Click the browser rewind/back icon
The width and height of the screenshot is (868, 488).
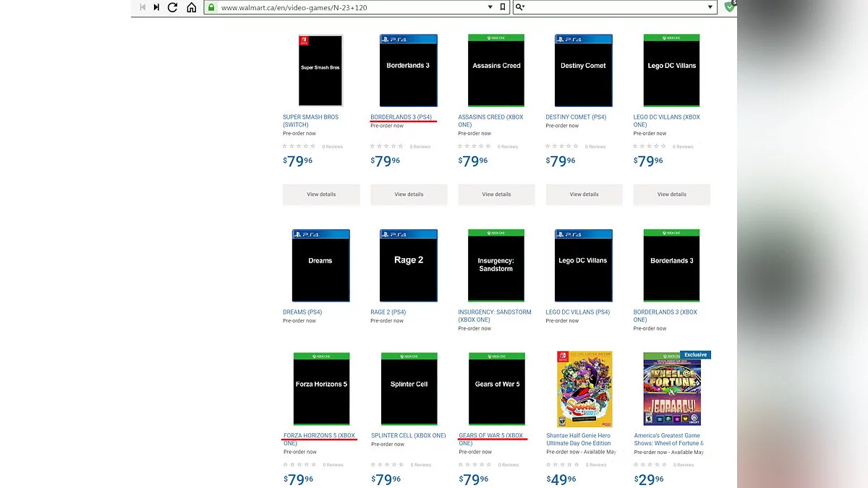[x=142, y=7]
